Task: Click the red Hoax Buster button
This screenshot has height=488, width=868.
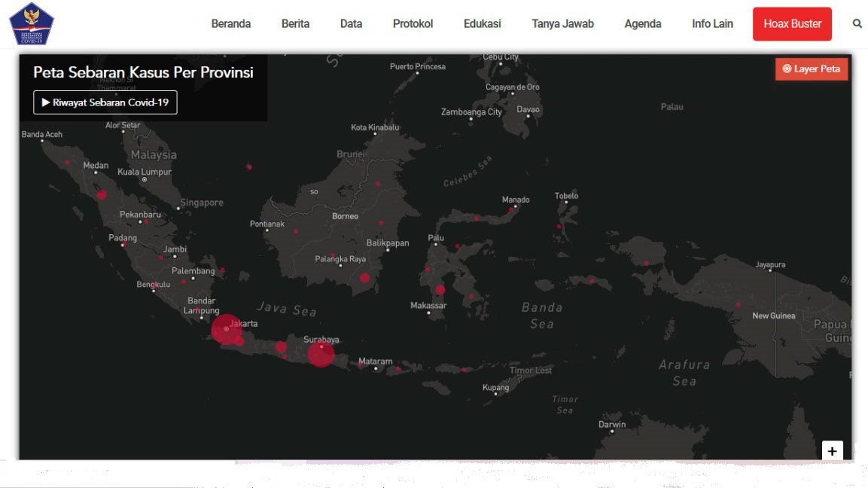Action: click(792, 24)
